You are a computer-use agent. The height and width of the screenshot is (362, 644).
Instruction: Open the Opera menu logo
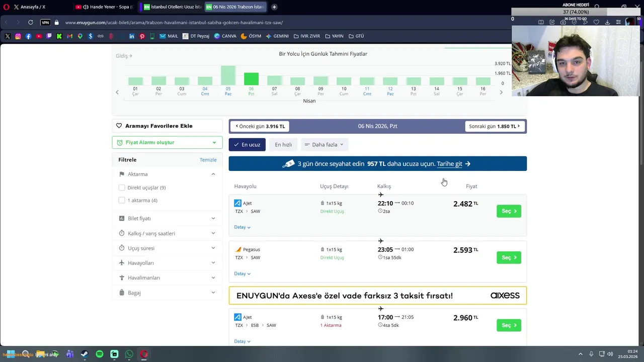(7, 7)
